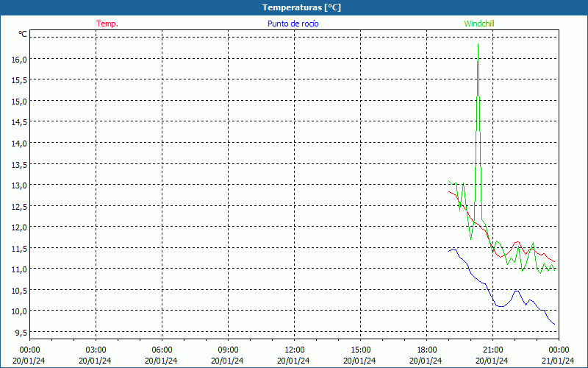The image size is (588, 368).
Task: Click the Temperaturas [°C] chart title
Action: pos(301,7)
